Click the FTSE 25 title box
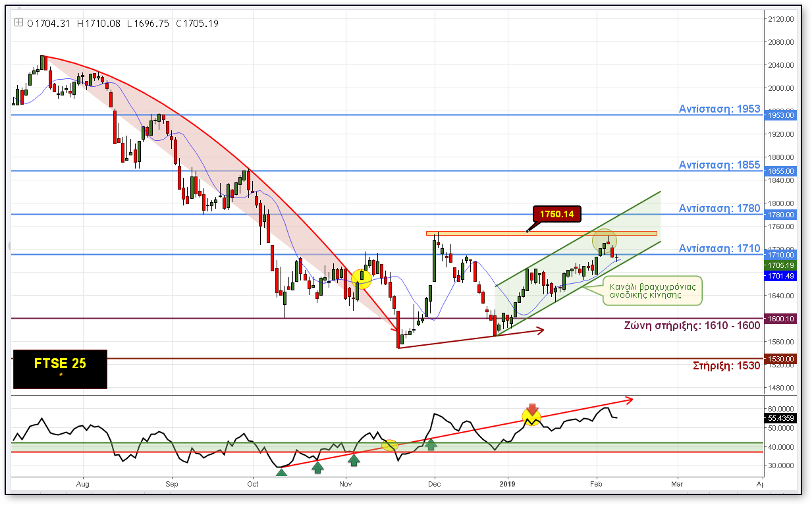812x505 pixels. (x=60, y=369)
